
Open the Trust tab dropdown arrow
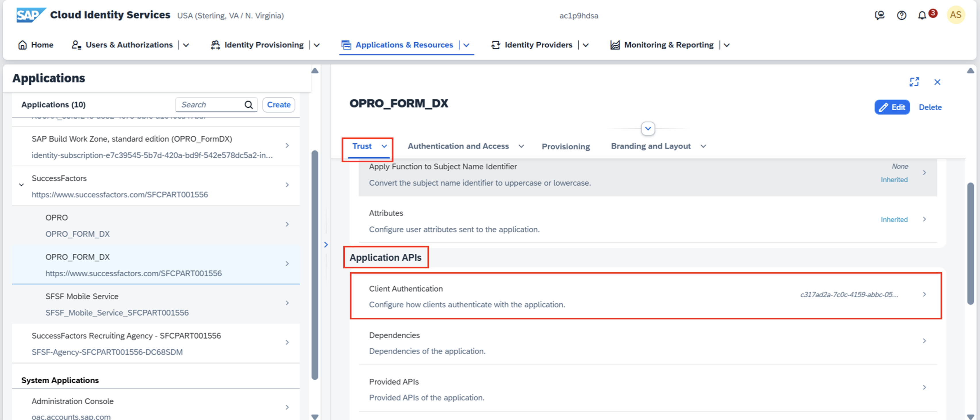click(x=384, y=146)
